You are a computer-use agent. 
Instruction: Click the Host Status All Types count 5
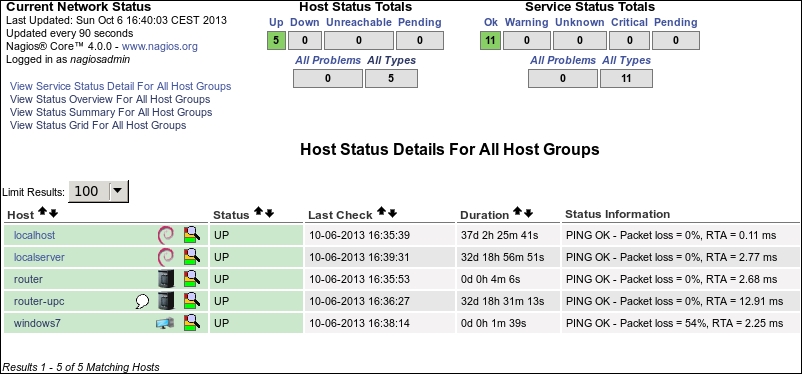coord(391,78)
